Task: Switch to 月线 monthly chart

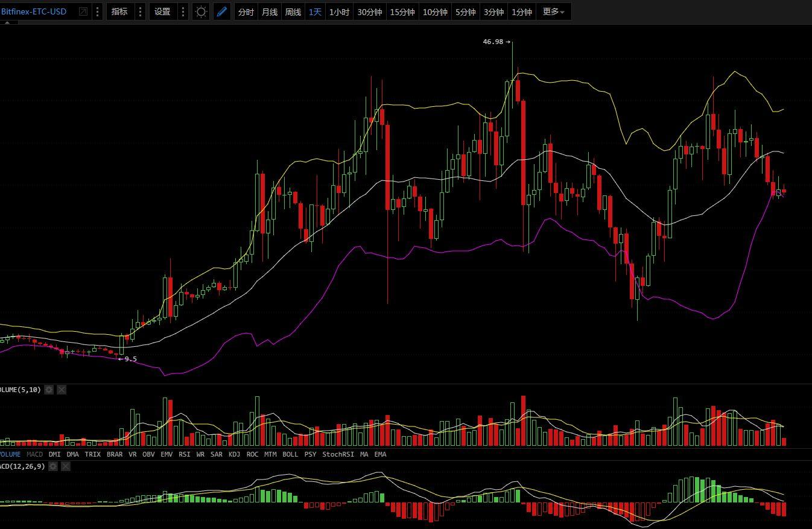Action: click(x=270, y=12)
